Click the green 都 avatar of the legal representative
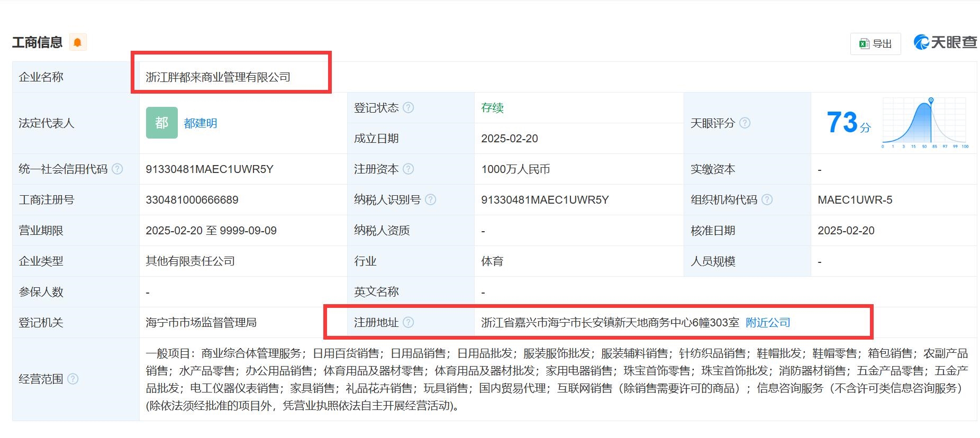The width and height of the screenshot is (980, 438). pos(162,123)
